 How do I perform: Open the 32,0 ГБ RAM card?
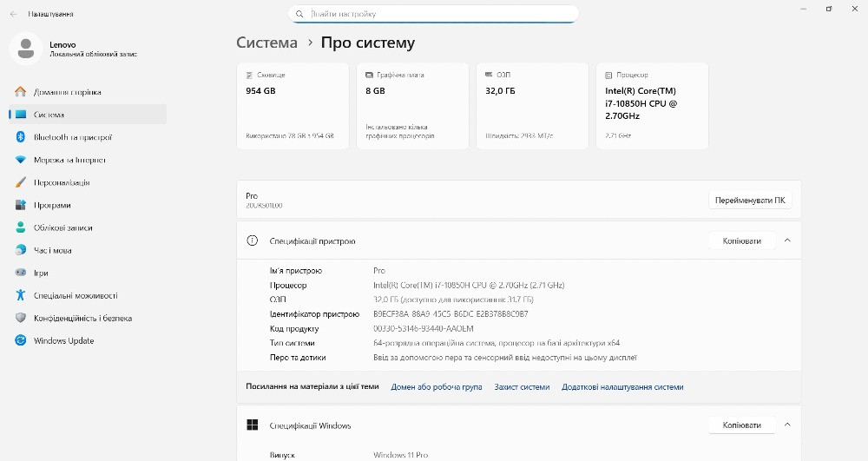(x=533, y=106)
